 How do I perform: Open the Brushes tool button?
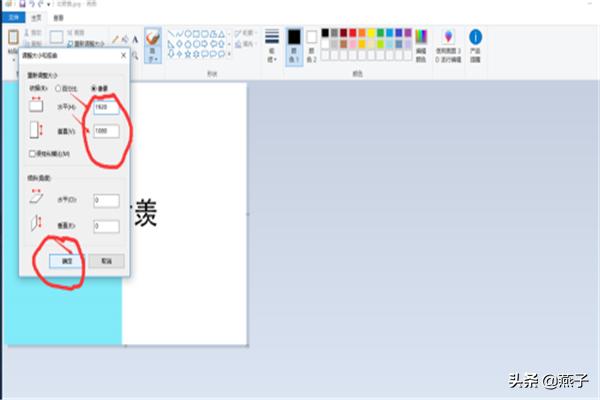tap(153, 45)
